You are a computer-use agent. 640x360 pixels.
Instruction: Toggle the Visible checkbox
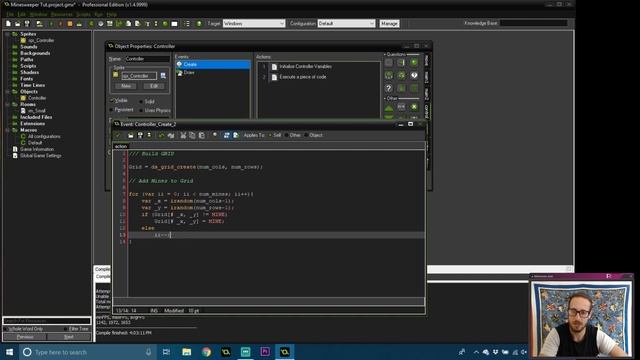pos(112,100)
